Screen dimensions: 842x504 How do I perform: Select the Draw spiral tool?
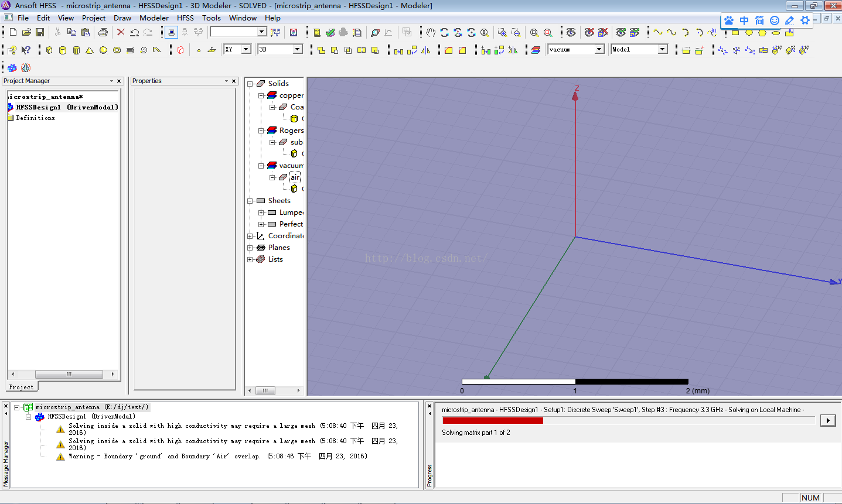click(144, 50)
